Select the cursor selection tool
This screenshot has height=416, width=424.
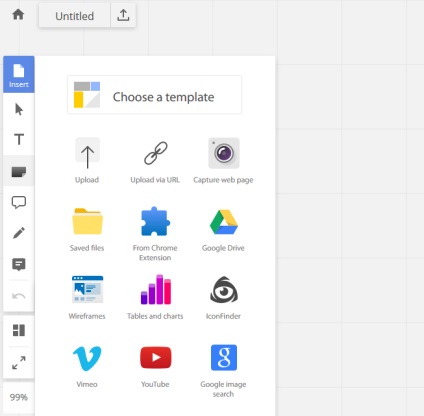tap(19, 109)
